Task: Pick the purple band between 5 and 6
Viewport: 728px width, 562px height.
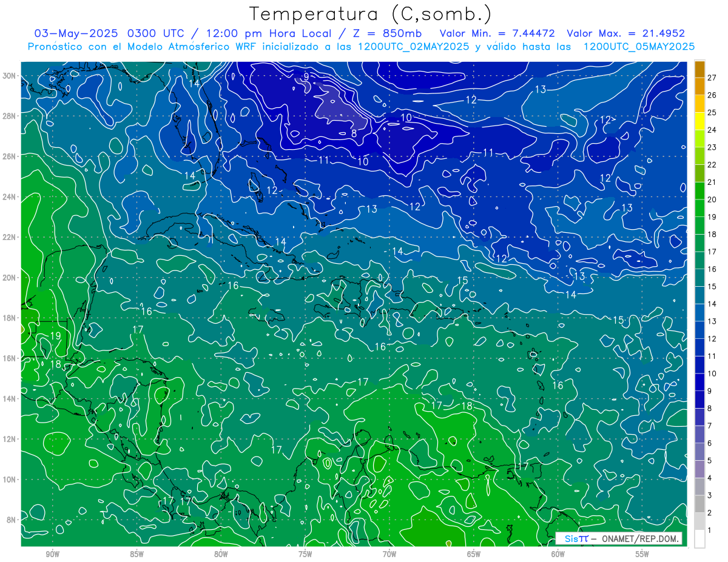Action: [699, 452]
